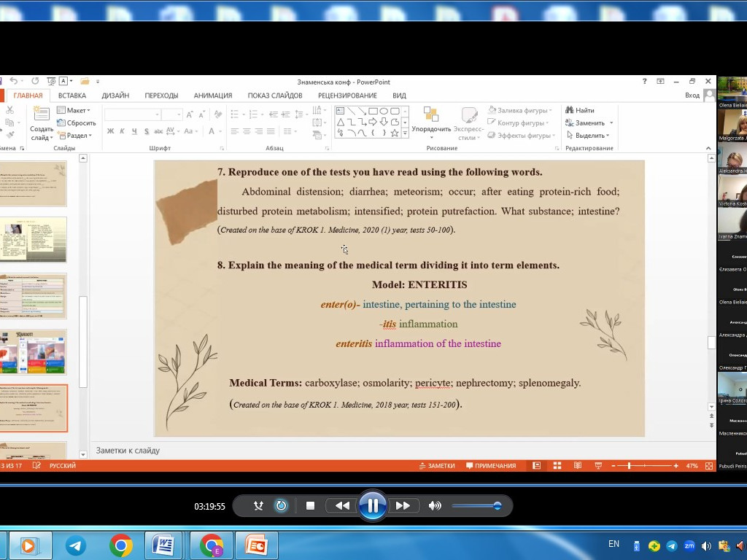Collapse the ribbon with the chevron arrow
The image size is (747, 560).
pyautogui.click(x=708, y=148)
